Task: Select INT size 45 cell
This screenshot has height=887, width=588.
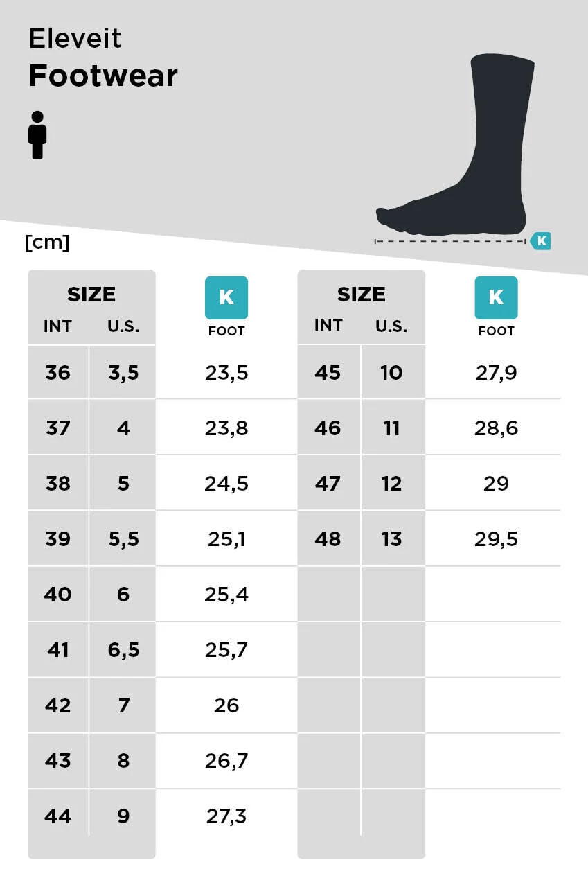Action: (x=328, y=372)
